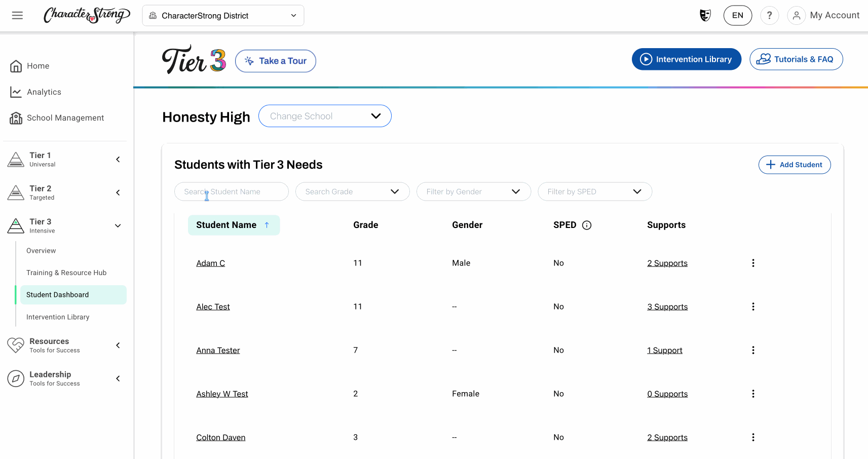Open School Management in sidebar
Viewport: 868px width, 459px height.
click(65, 118)
